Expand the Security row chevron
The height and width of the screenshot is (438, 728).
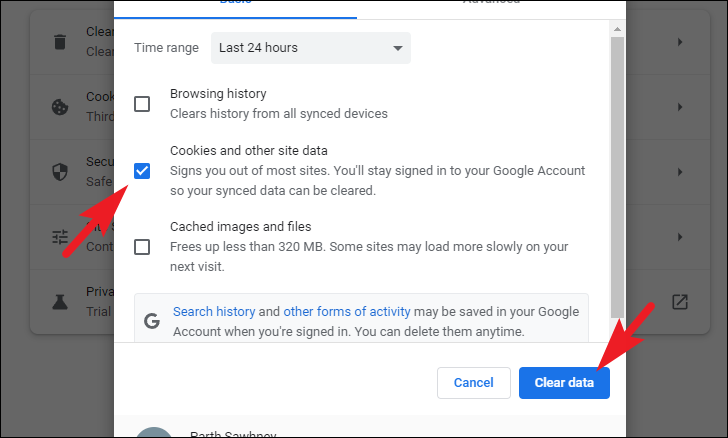(x=680, y=172)
